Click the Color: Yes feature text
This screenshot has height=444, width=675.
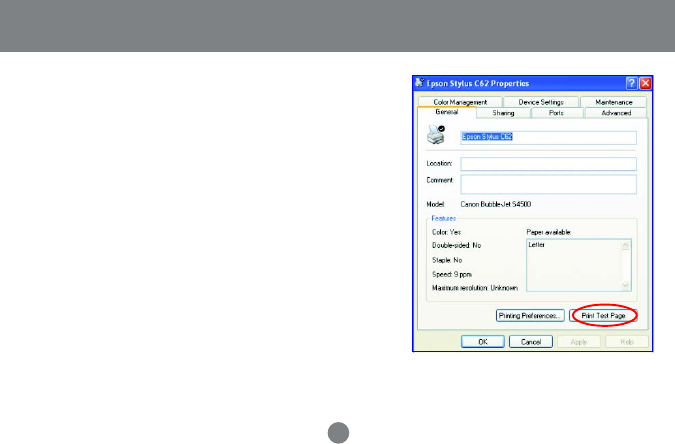tap(446, 232)
